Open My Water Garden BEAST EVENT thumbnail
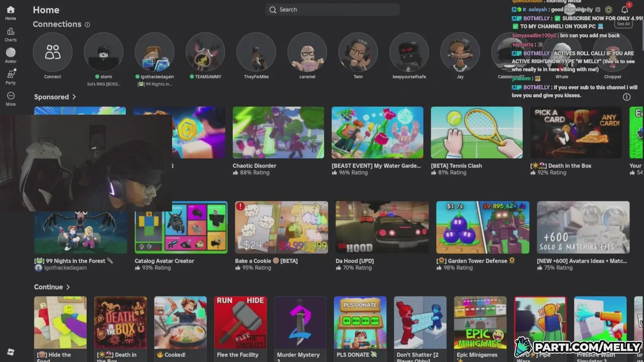This screenshot has width=644, height=362. (x=377, y=132)
